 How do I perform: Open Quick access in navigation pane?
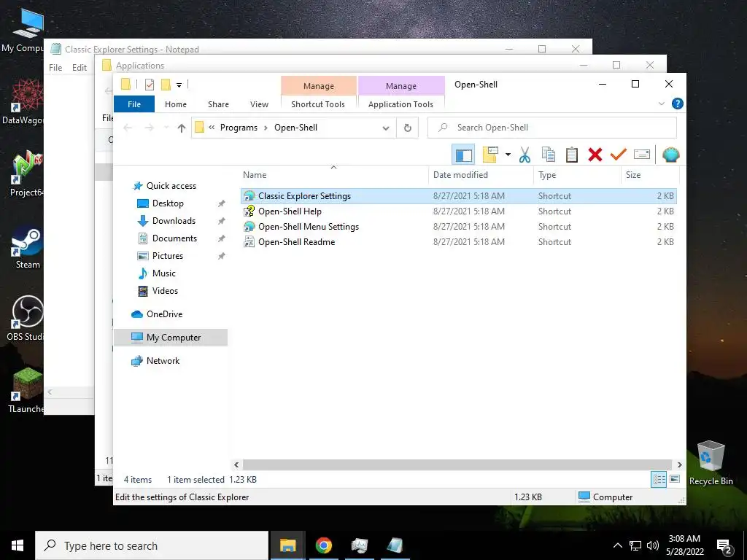pos(171,186)
